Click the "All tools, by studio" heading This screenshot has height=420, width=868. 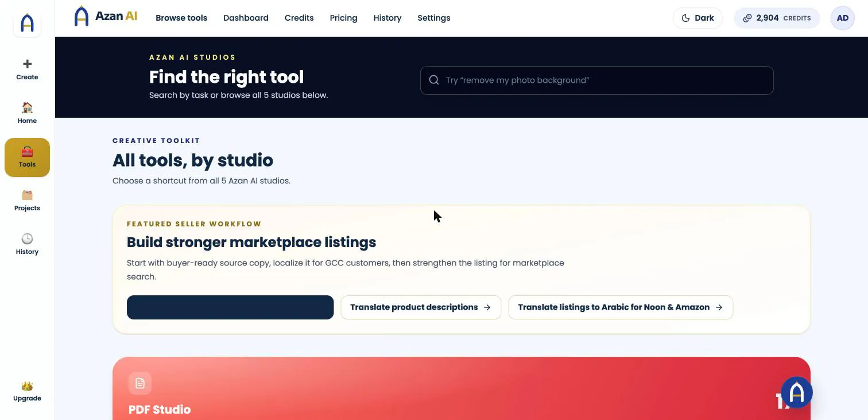(x=193, y=160)
